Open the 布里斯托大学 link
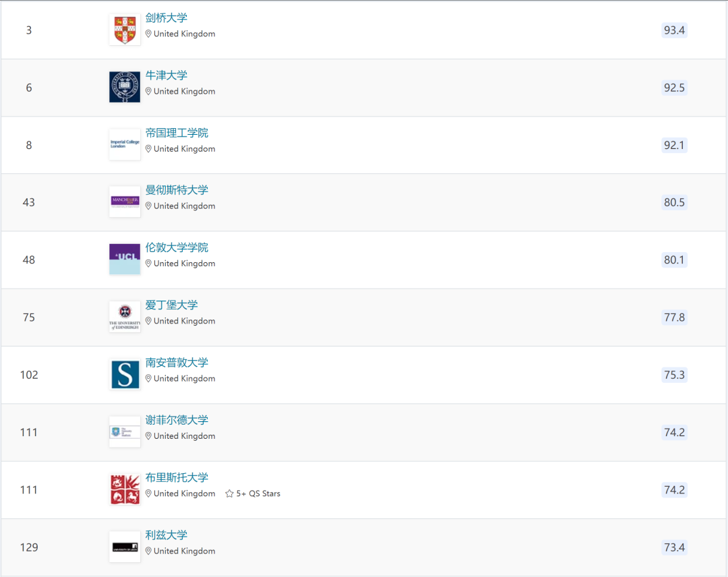 point(177,478)
